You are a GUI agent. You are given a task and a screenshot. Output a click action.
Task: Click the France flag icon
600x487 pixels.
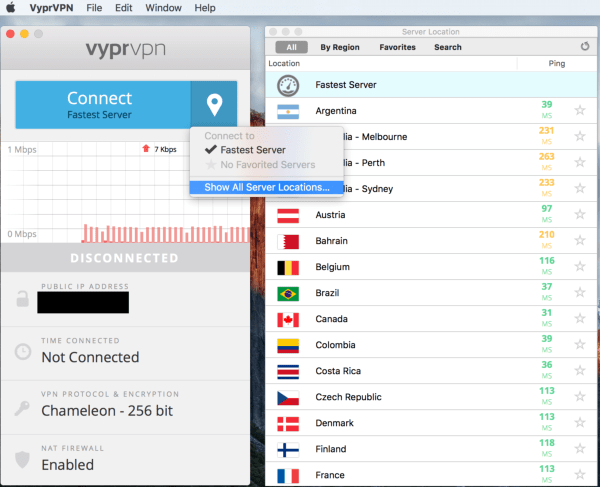pyautogui.click(x=288, y=476)
